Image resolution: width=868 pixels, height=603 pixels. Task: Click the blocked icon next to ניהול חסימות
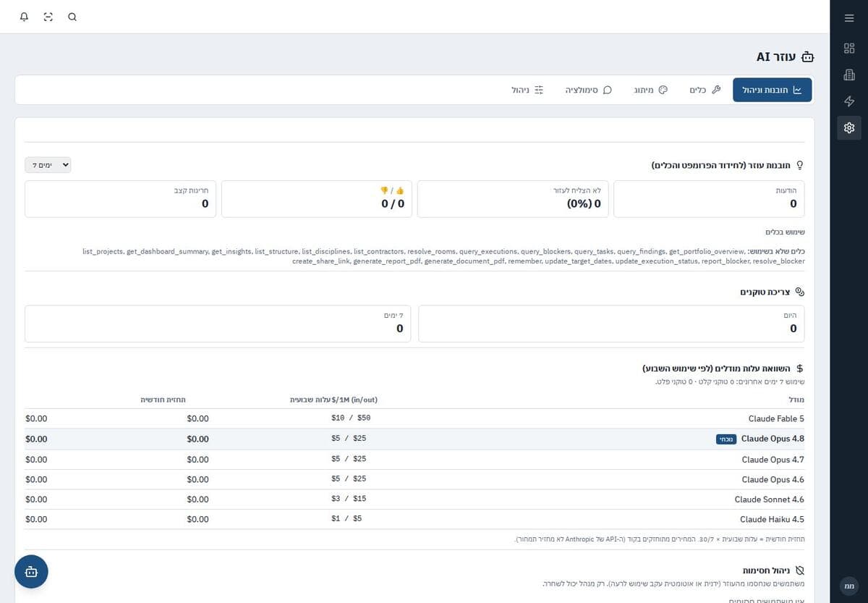click(x=799, y=570)
